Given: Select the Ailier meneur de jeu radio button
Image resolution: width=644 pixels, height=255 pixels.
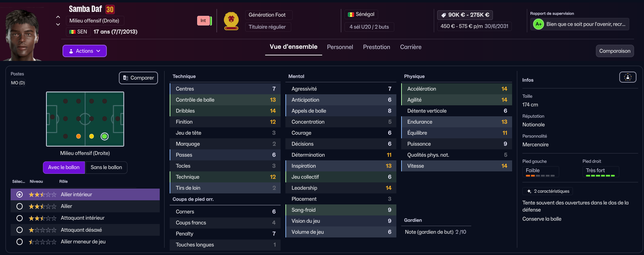Looking at the screenshot, I should tap(20, 242).
